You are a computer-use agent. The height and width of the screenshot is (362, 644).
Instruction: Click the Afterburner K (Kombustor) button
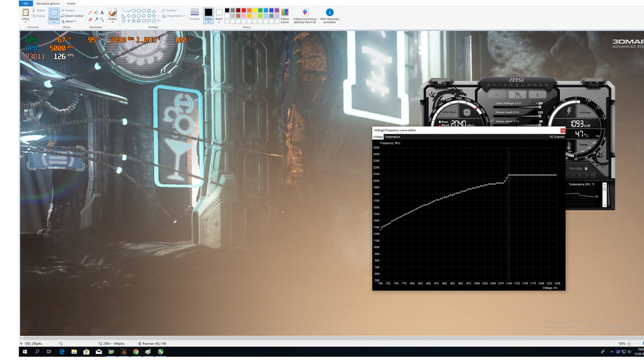[497, 95]
